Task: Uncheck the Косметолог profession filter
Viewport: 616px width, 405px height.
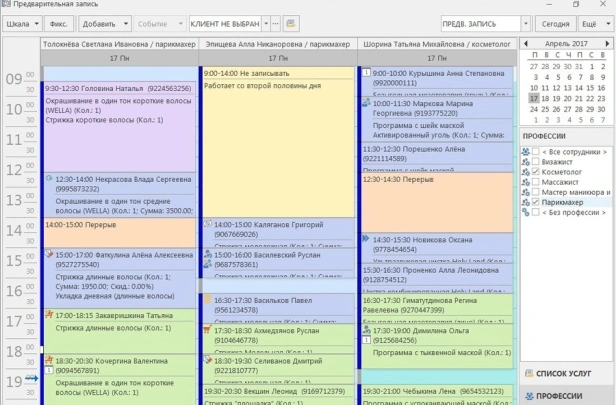Action: pos(534,171)
